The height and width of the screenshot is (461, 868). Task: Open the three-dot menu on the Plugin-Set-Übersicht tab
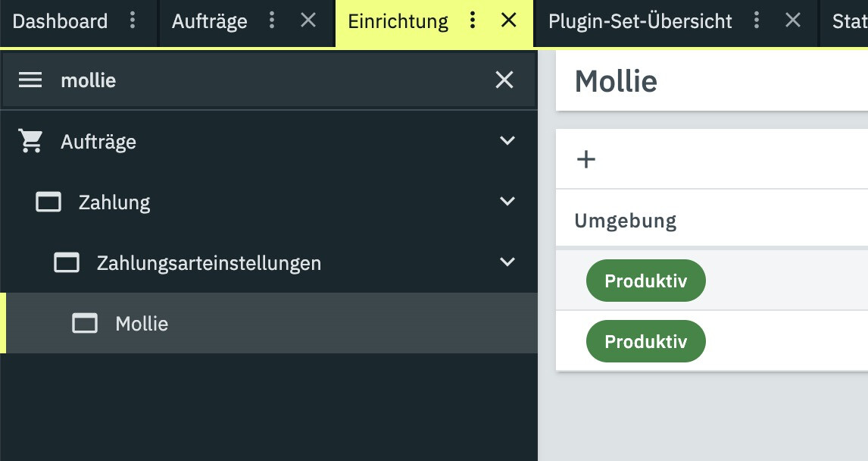point(757,20)
